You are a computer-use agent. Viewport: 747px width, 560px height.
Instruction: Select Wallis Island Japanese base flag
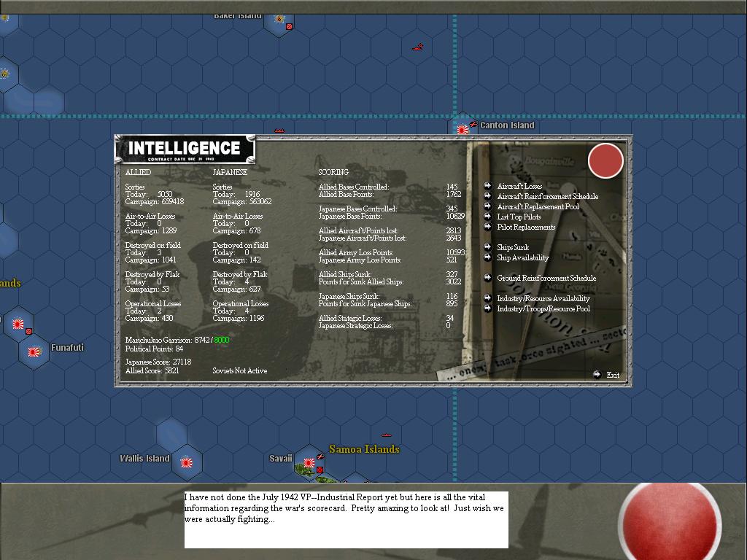[x=186, y=462]
